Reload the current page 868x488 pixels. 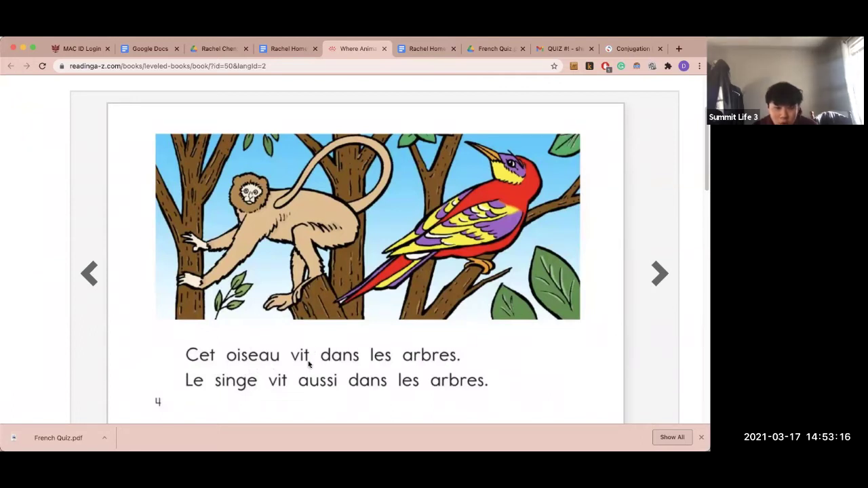tap(42, 66)
